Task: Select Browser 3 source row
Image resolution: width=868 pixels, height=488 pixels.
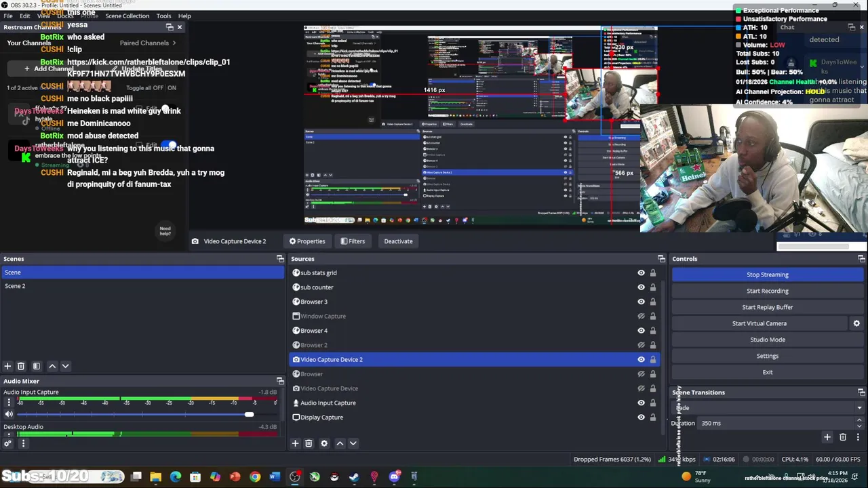Action: tap(475, 302)
